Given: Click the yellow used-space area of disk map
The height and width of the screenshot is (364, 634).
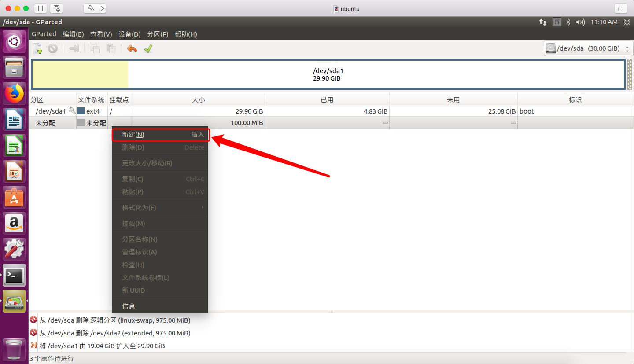Looking at the screenshot, I should tap(80, 74).
